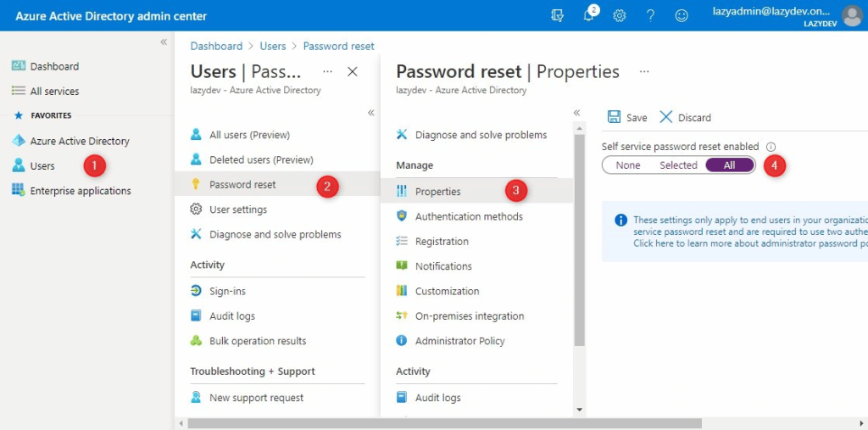Open the notifications bell icon

[x=588, y=15]
